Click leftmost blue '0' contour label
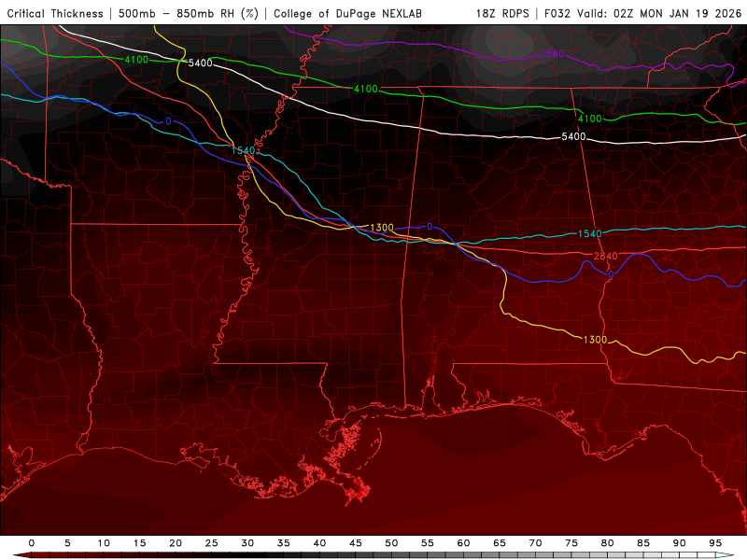The height and width of the screenshot is (560, 747). click(x=168, y=121)
